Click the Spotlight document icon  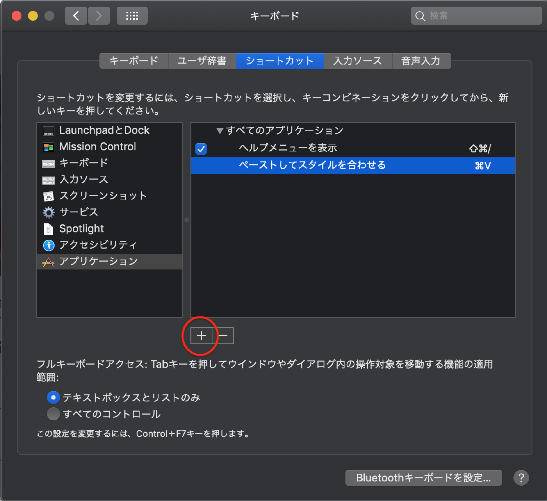click(48, 229)
